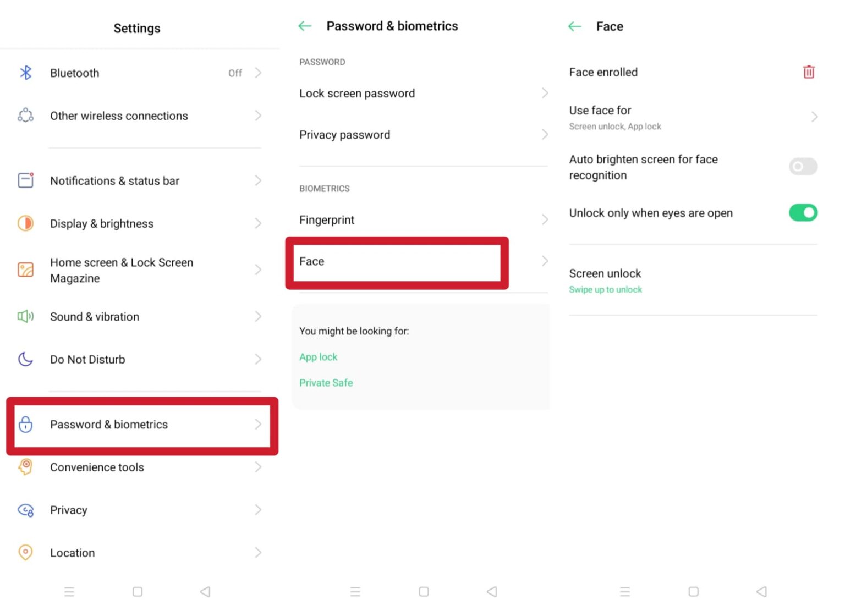Tap the Display & brightness icon
The width and height of the screenshot is (845, 616).
pos(26,223)
